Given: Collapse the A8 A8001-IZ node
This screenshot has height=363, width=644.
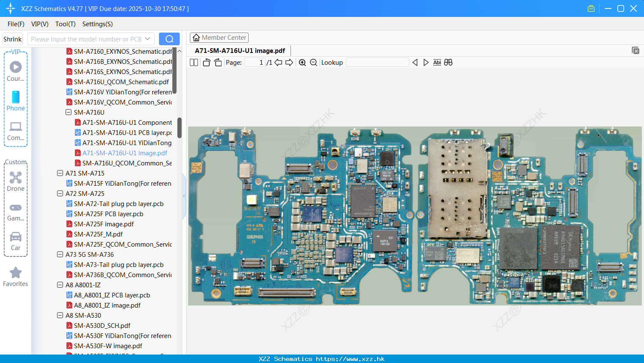Looking at the screenshot, I should coord(60,285).
